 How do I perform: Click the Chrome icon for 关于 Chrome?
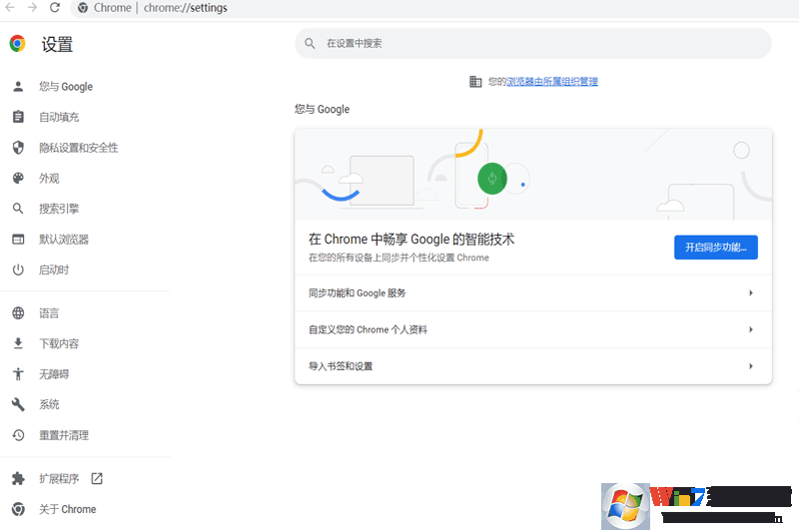pyautogui.click(x=18, y=509)
